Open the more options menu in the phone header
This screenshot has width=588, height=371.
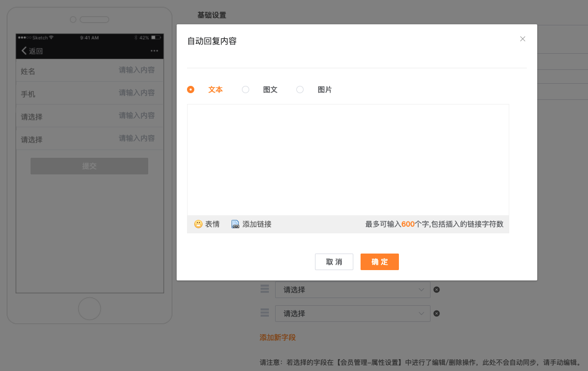(x=154, y=50)
